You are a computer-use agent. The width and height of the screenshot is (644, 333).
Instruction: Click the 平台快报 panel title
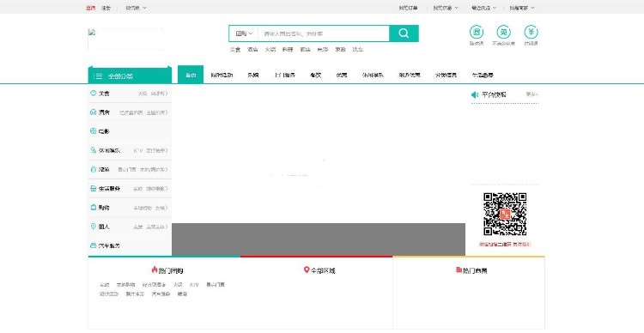tap(494, 95)
